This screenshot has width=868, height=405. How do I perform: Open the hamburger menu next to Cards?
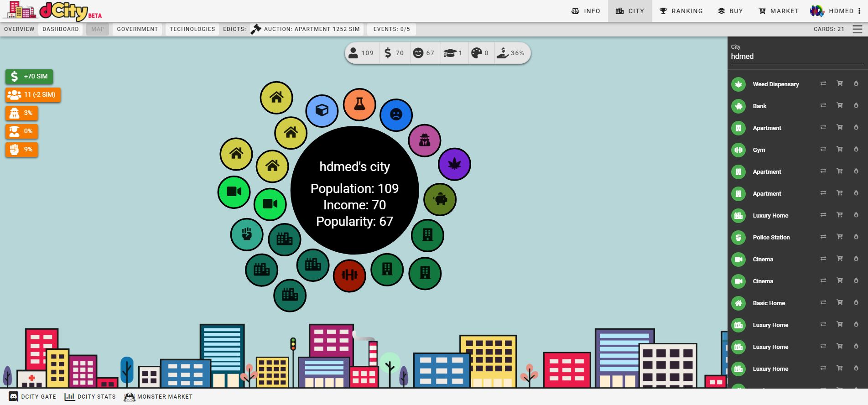pos(858,29)
